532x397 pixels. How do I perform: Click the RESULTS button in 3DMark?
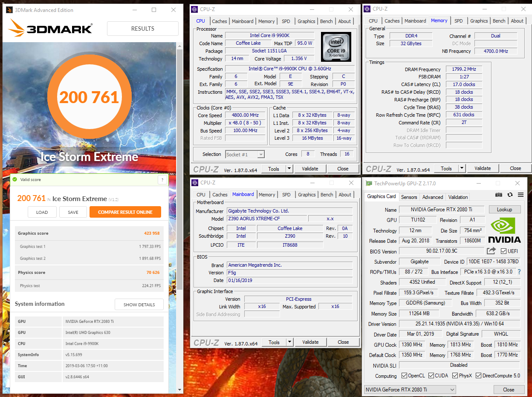[143, 29]
